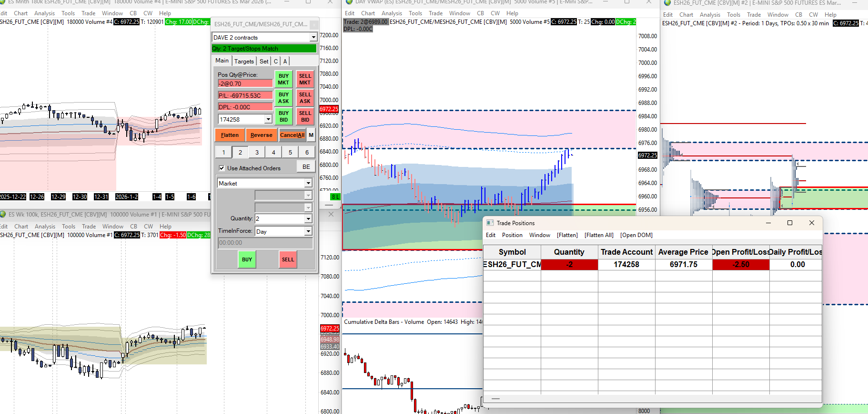Open the Set tab in trade window
Image resolution: width=868 pixels, height=414 pixels.
tap(264, 61)
